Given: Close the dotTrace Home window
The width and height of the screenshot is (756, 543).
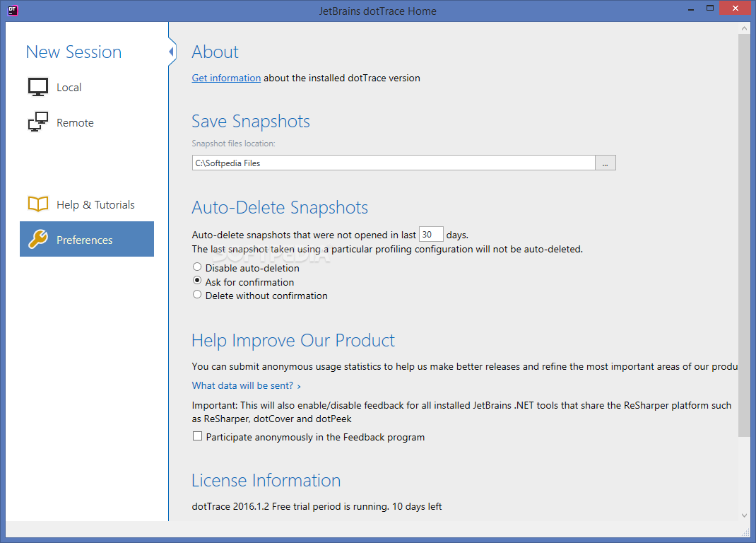Looking at the screenshot, I should [736, 8].
